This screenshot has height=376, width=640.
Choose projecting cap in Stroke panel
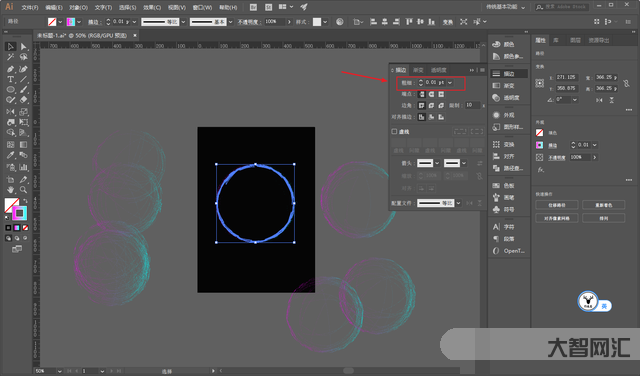(441, 94)
